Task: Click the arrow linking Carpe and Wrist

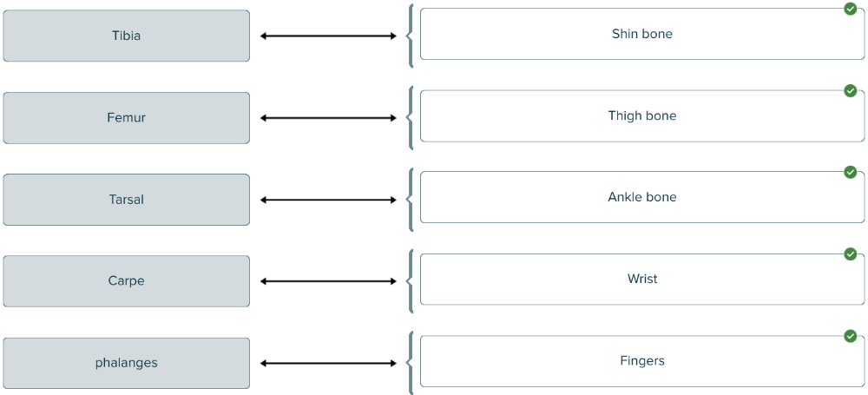Action: tap(328, 281)
